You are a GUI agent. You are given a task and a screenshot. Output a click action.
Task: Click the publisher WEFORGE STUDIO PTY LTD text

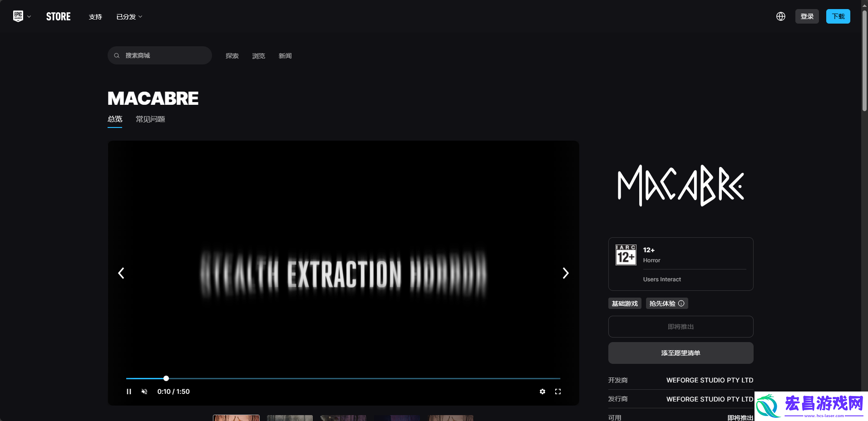710,399
